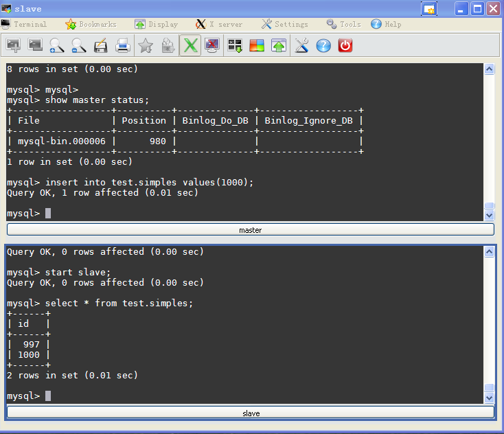
Task: Click the slave terminal label button
Action: point(251,413)
